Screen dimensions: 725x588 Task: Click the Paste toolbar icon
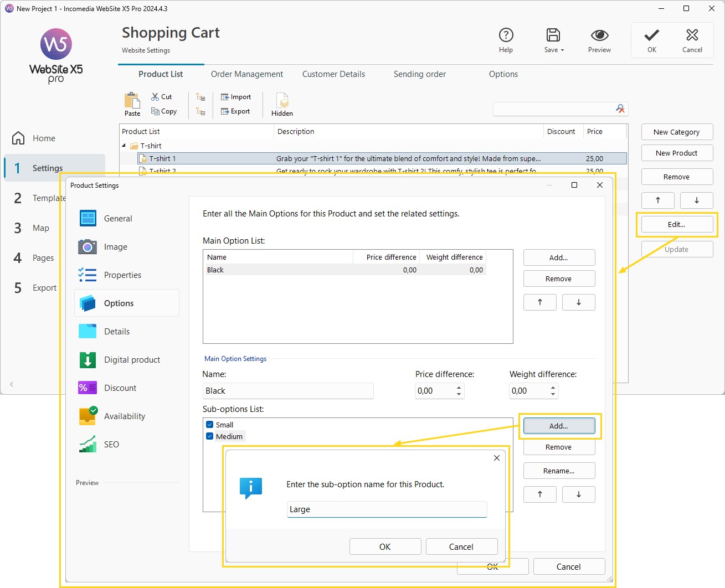(x=132, y=104)
